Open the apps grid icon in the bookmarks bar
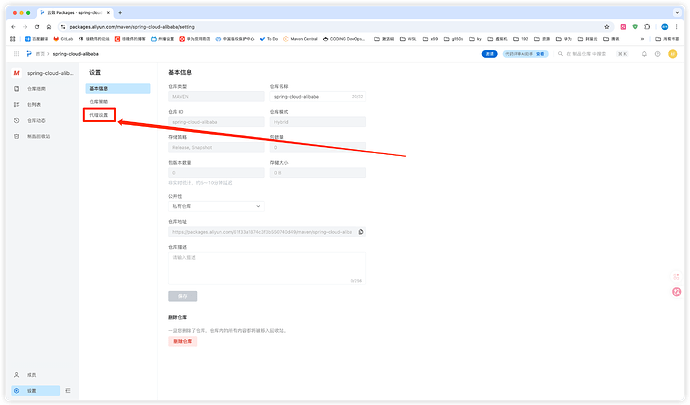 pos(13,39)
